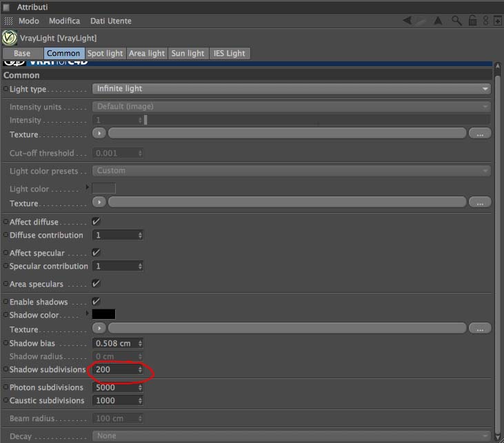Disable the Enable shadows checkbox
This screenshot has width=504, height=443.
pos(96,301)
